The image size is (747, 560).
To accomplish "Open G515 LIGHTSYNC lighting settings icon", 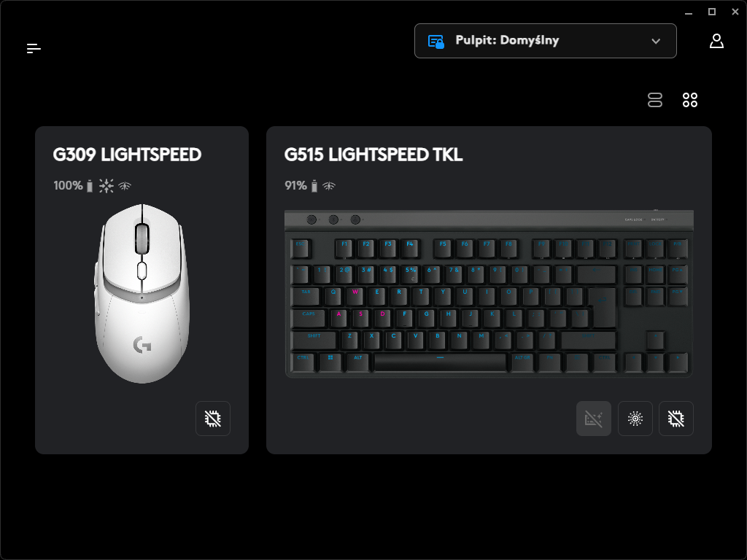I will click(635, 419).
